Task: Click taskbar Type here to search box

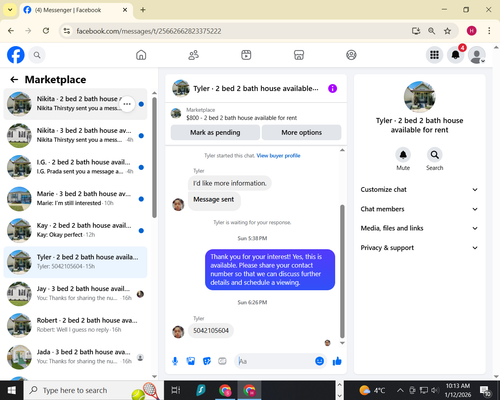Action: pyautogui.click(x=94, y=390)
